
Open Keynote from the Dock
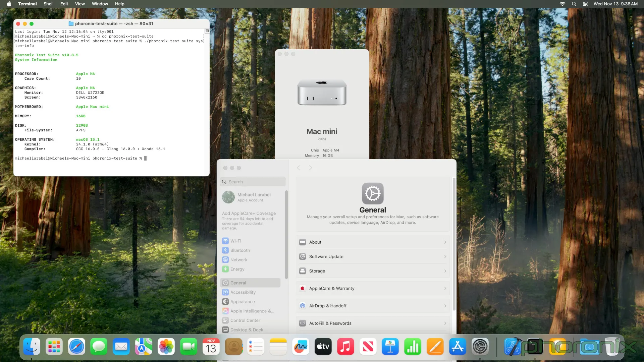pyautogui.click(x=390, y=347)
